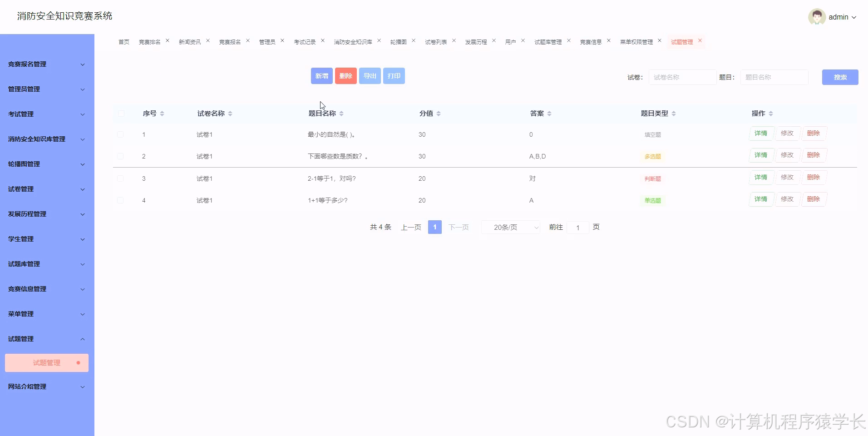Screen dimensions: 868x436
Task: Open the 20条/页 page size dropdown
Action: point(511,227)
